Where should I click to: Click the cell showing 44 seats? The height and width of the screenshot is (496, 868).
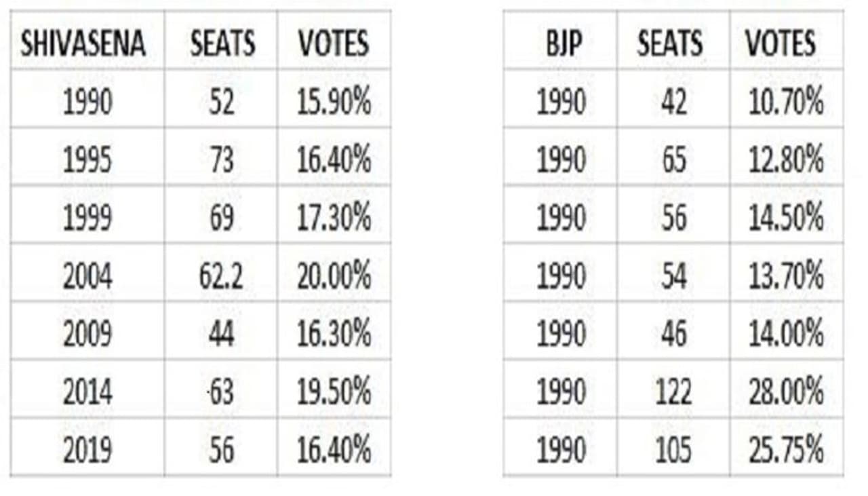221,335
